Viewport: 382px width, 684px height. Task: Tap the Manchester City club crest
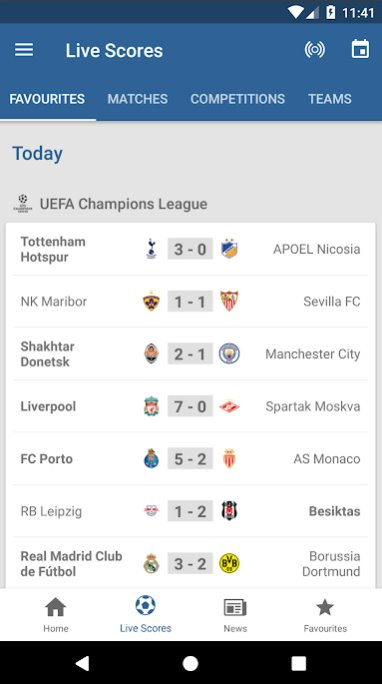tap(229, 354)
